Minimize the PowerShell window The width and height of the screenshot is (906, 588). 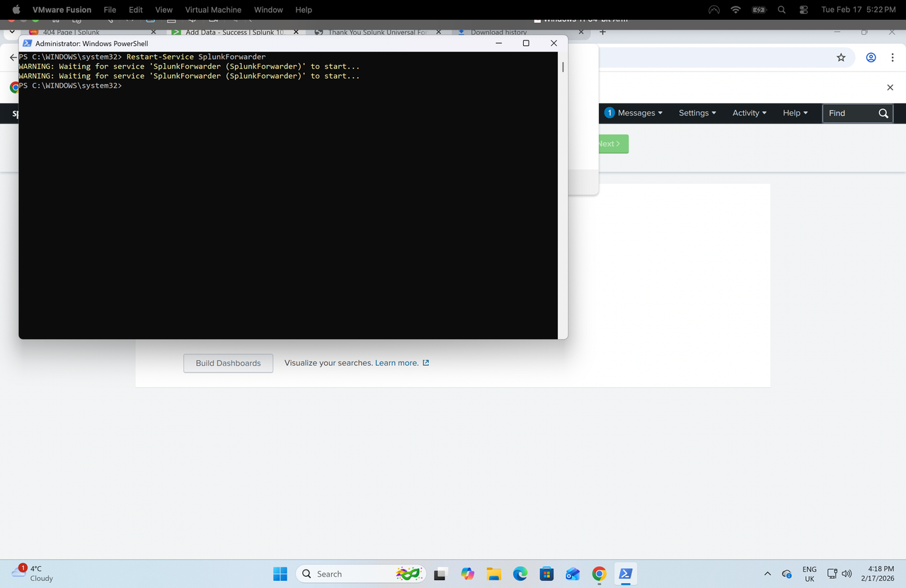point(498,43)
